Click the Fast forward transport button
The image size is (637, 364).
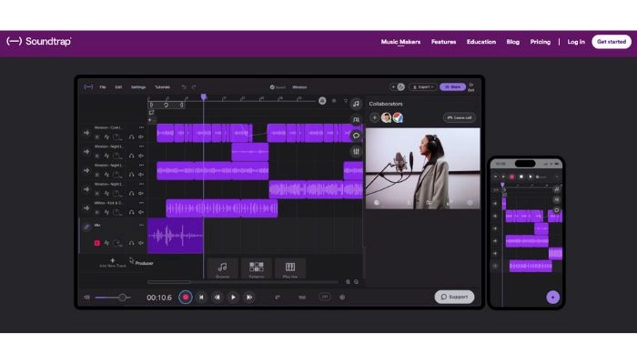pos(249,298)
